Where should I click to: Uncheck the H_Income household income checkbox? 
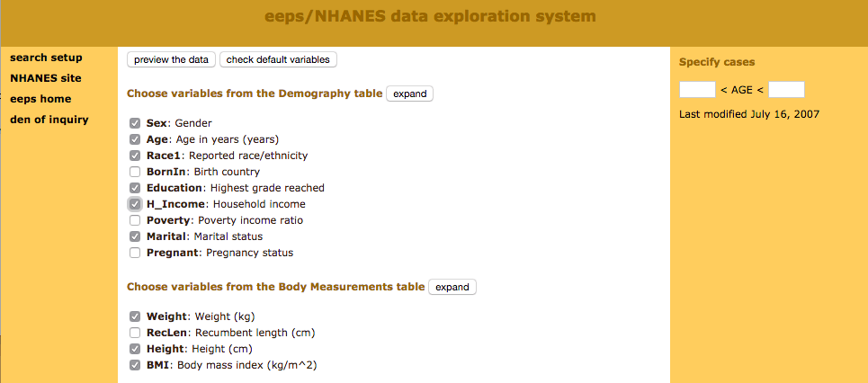coord(135,204)
